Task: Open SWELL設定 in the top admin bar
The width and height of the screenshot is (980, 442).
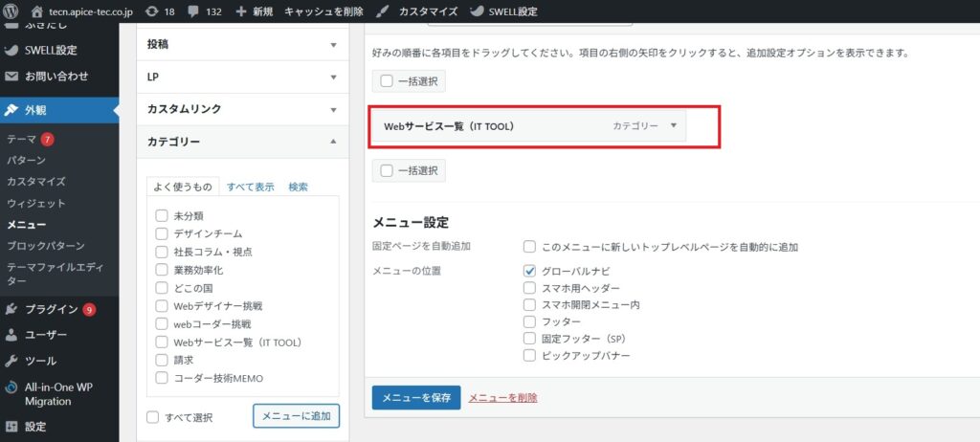Action: (x=503, y=11)
